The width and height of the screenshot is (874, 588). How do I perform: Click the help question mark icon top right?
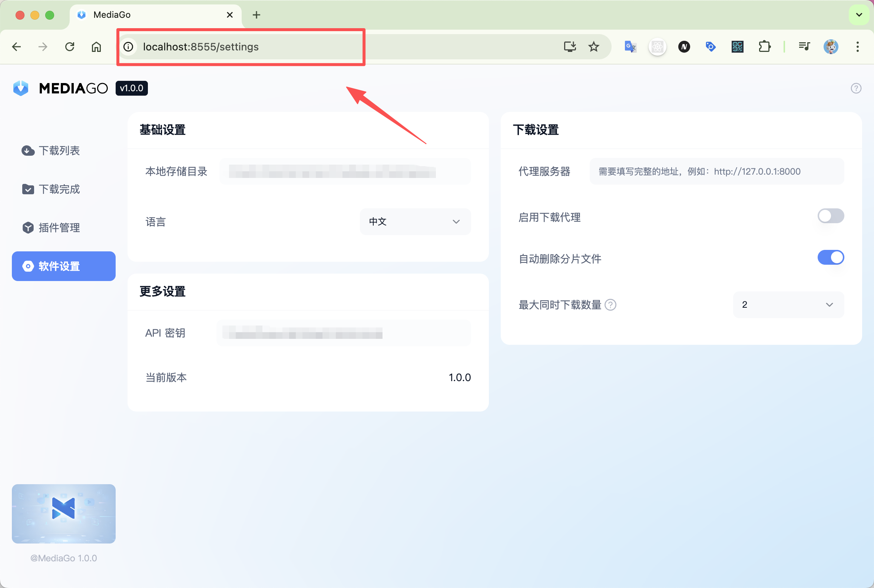(855, 88)
